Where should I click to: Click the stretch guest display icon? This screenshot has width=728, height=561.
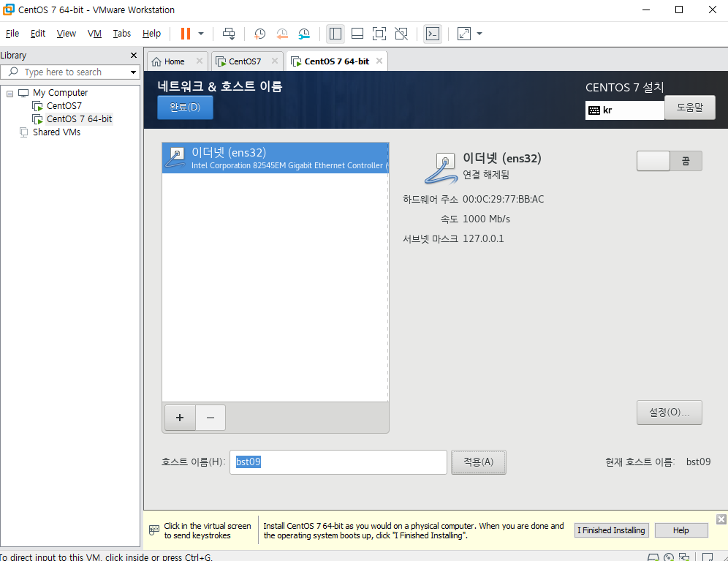point(464,34)
